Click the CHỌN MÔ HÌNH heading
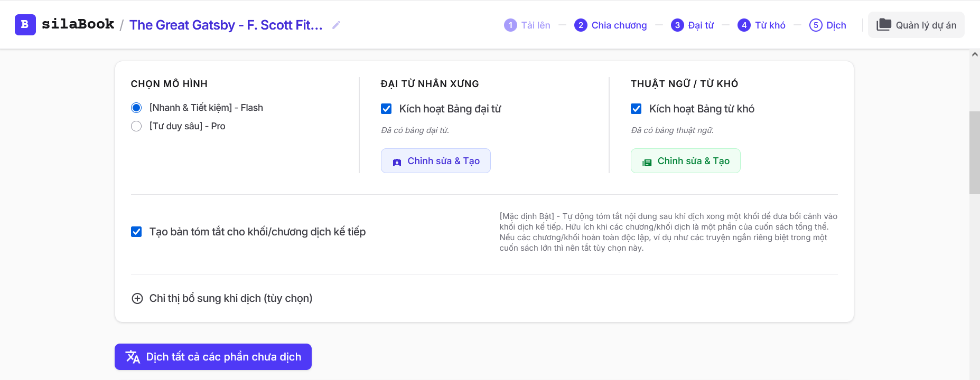Image resolution: width=980 pixels, height=380 pixels. click(169, 84)
